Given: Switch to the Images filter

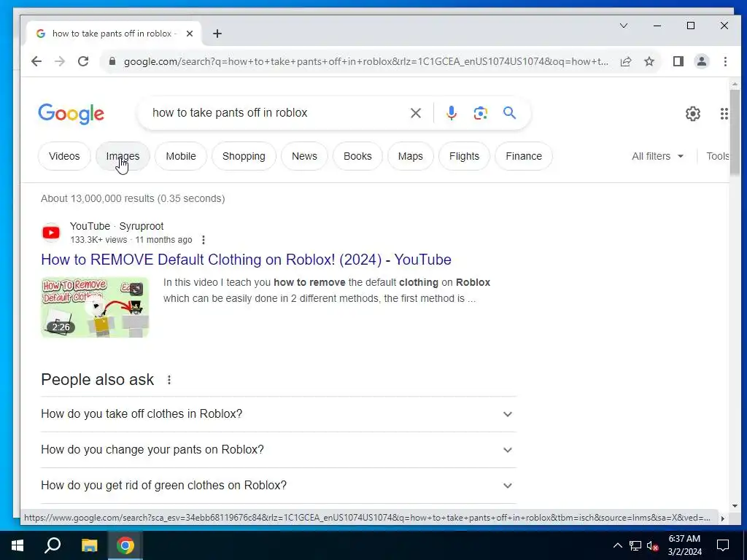Looking at the screenshot, I should [x=123, y=156].
